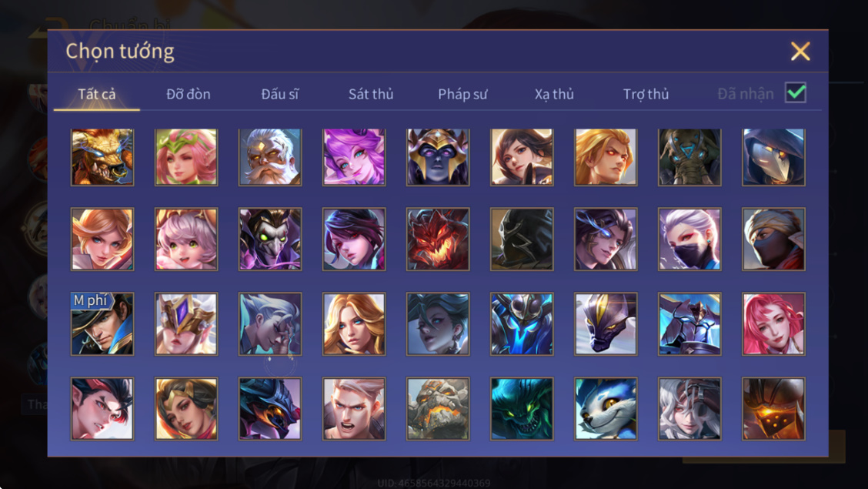The width and height of the screenshot is (868, 489).
Task: Switch to the Trợ thủ tab
Action: point(646,94)
